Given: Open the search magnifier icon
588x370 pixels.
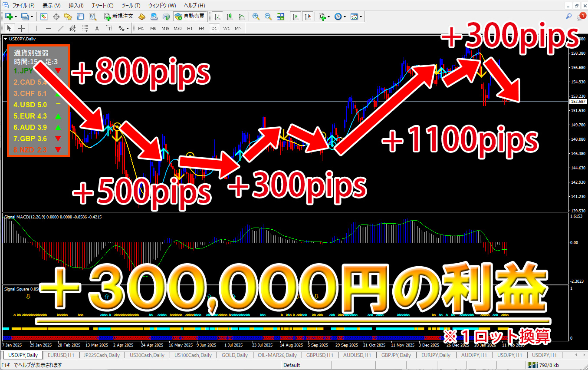Looking at the screenshot, I should tap(569, 17).
